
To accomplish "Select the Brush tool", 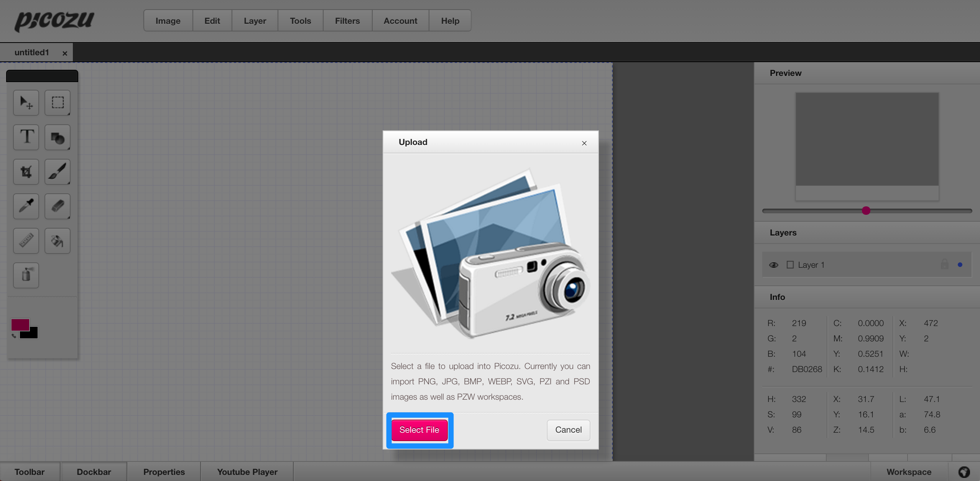I will 57,171.
